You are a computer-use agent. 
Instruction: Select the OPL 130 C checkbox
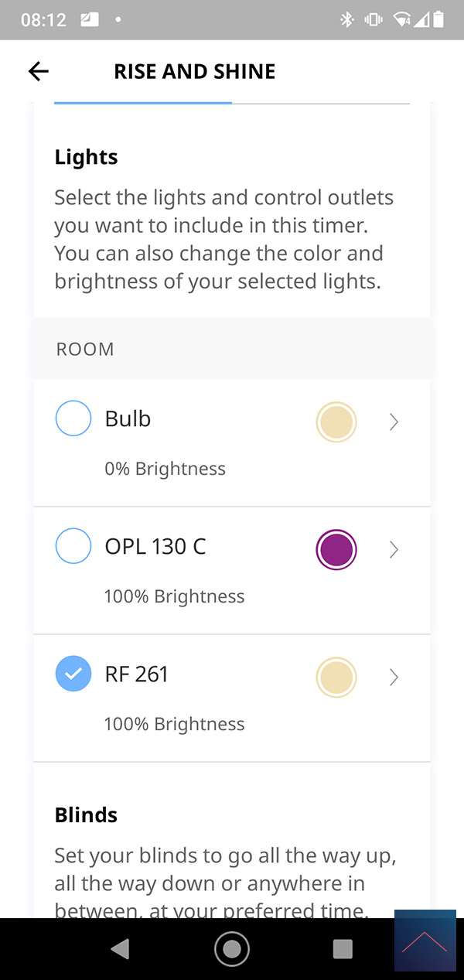click(x=73, y=546)
